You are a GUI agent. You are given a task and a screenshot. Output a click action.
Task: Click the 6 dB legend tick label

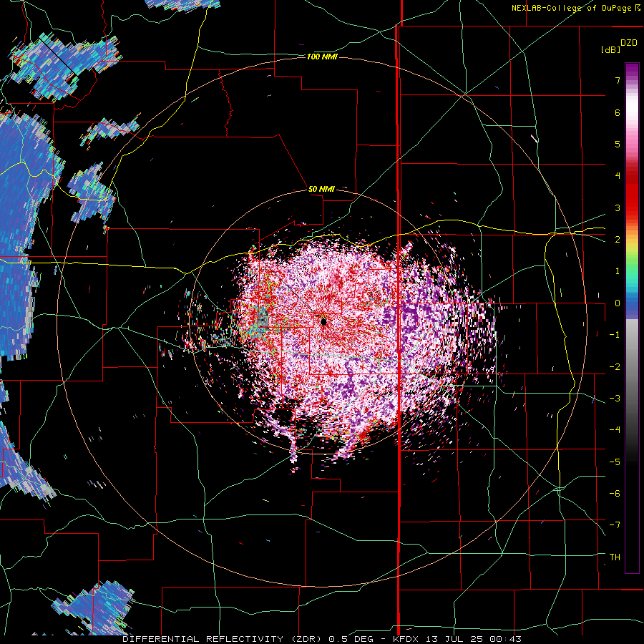[x=618, y=112]
